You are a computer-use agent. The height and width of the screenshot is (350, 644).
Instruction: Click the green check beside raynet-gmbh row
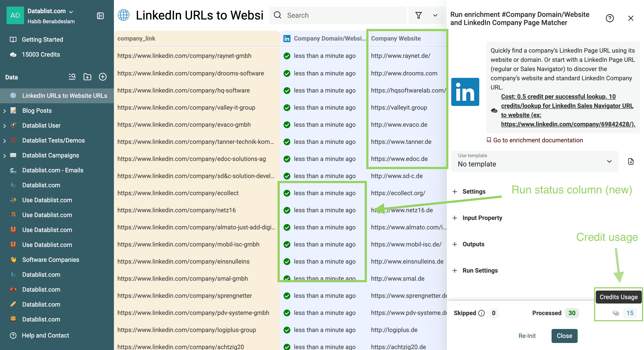point(287,56)
